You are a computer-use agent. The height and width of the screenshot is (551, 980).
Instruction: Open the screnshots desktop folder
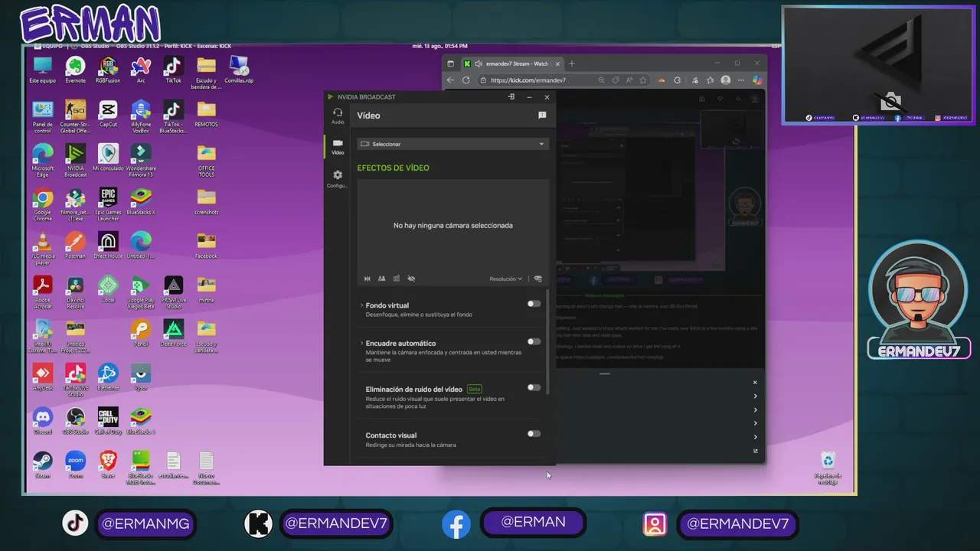(206, 201)
